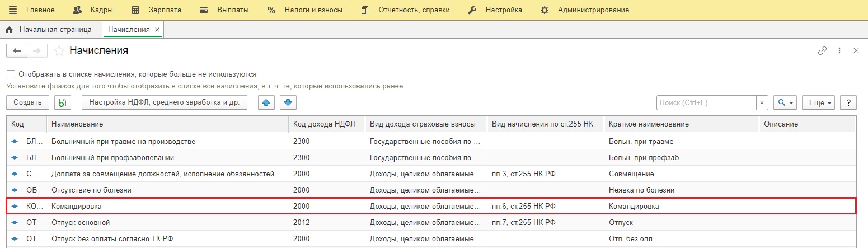Sort by Наименование column header

tap(168, 124)
